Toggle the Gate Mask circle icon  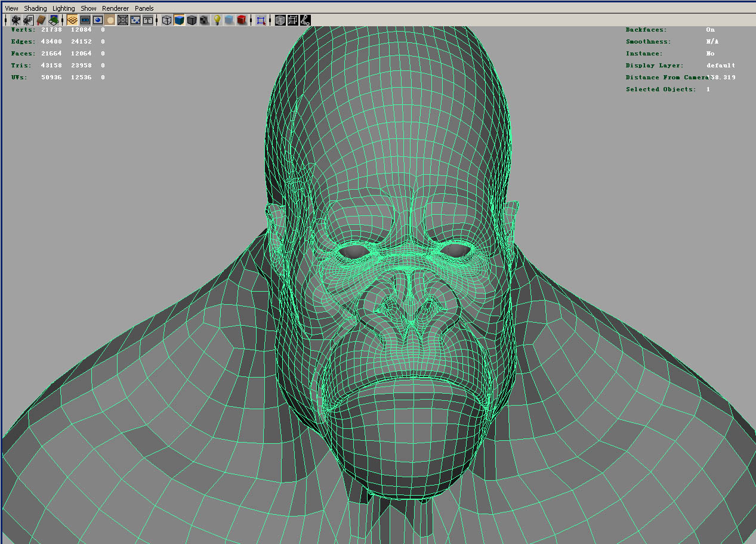click(x=110, y=20)
